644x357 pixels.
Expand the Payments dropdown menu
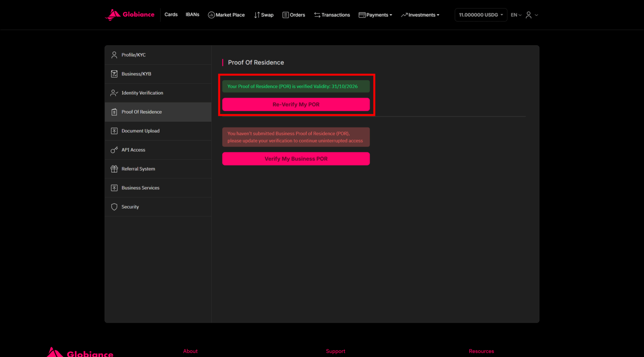(375, 15)
